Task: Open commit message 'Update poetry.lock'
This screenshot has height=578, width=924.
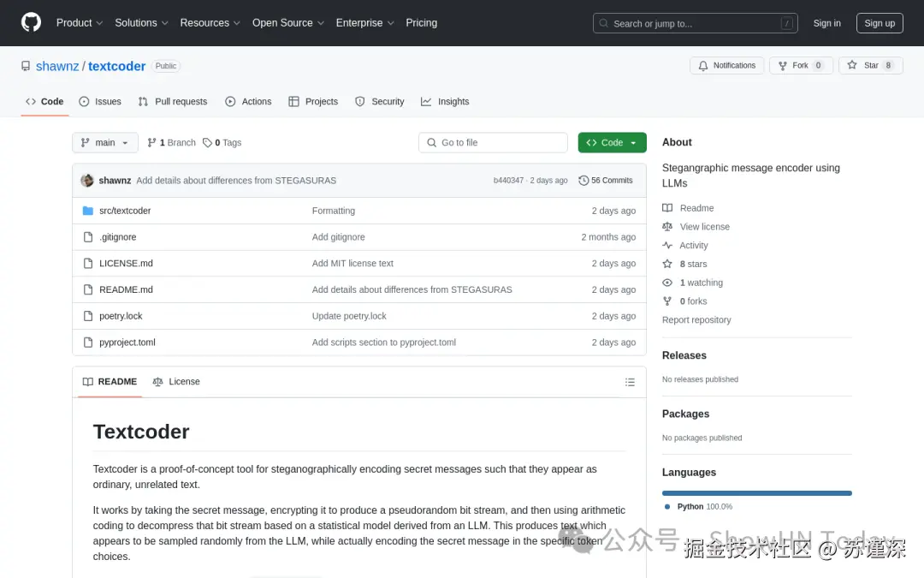Action: pyautogui.click(x=349, y=316)
